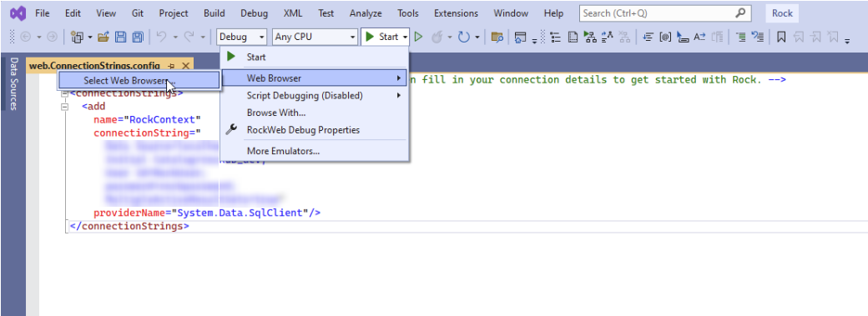Open the Analyze menu
This screenshot has width=868, height=316.
click(x=366, y=13)
